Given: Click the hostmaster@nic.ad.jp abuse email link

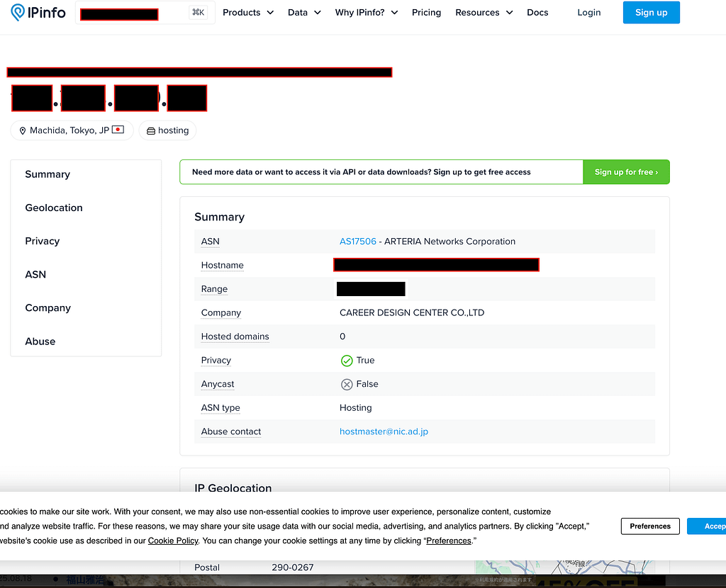Looking at the screenshot, I should point(384,431).
